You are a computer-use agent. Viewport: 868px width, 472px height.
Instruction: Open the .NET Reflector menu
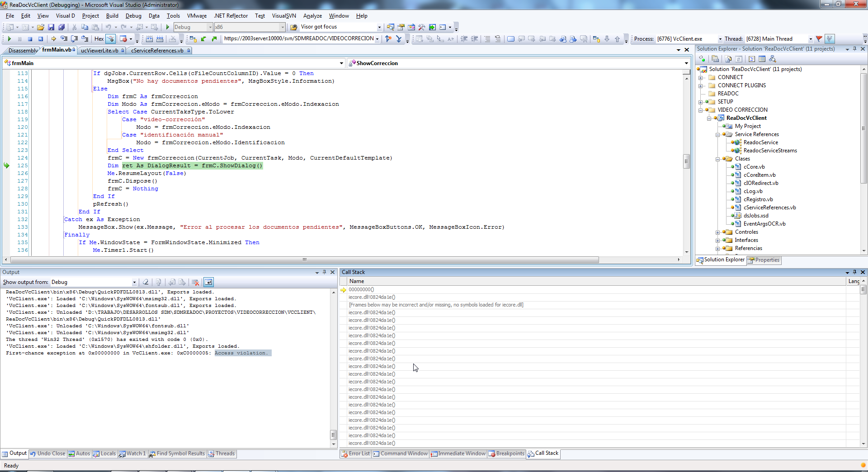[x=231, y=16]
